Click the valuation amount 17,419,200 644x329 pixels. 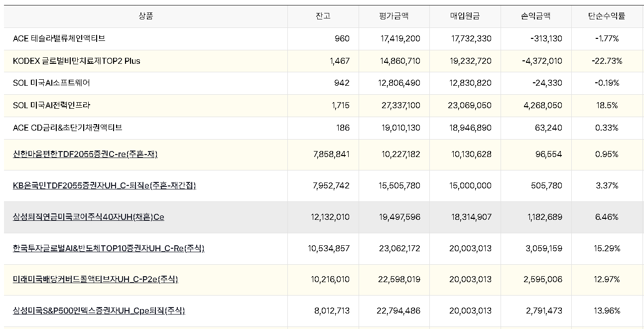400,38
